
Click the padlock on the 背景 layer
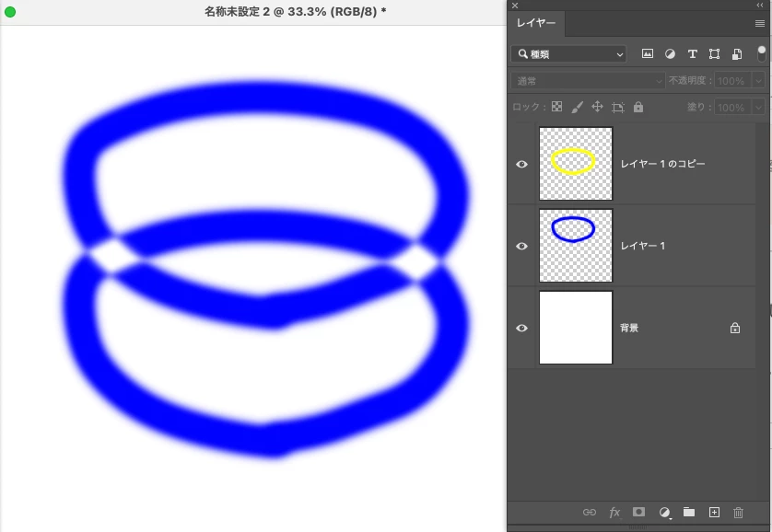pos(735,328)
